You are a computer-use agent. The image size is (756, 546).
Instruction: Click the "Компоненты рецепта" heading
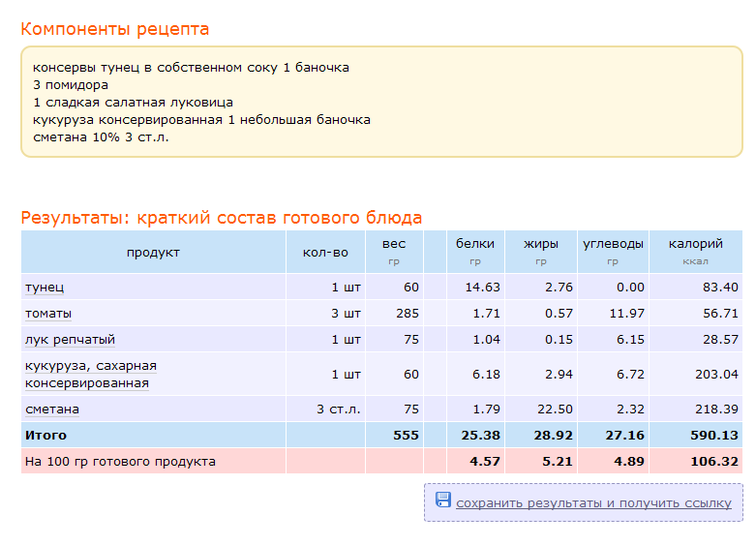pos(115,29)
